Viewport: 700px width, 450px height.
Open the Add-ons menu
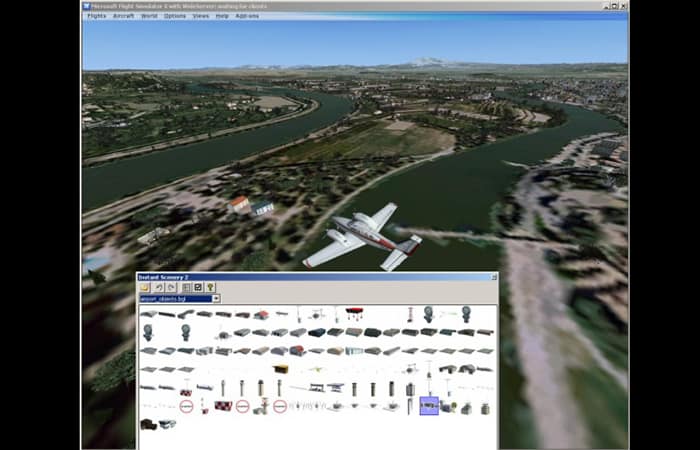pos(247,16)
